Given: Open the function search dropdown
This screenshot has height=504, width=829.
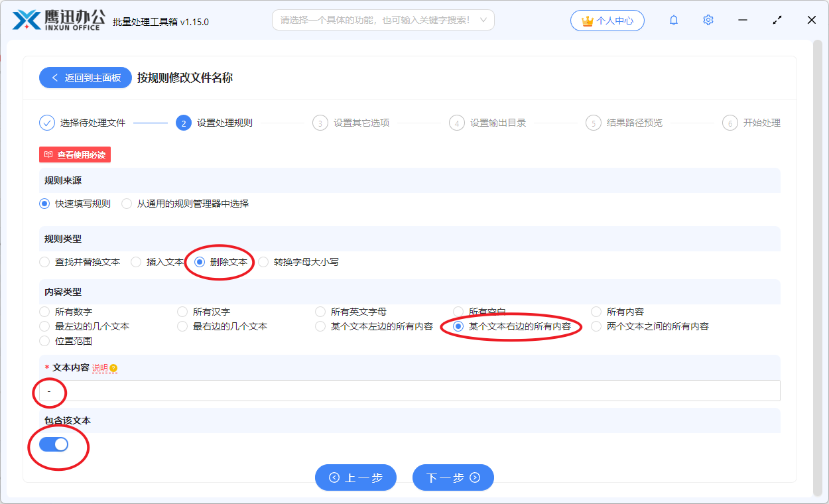Looking at the screenshot, I should (x=383, y=20).
